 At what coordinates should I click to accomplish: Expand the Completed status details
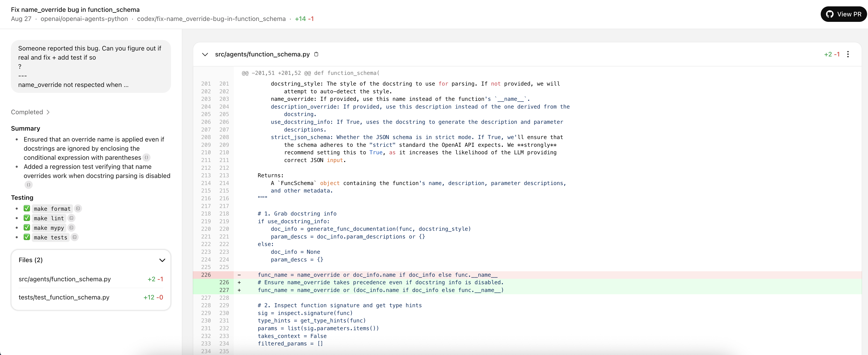tap(30, 112)
